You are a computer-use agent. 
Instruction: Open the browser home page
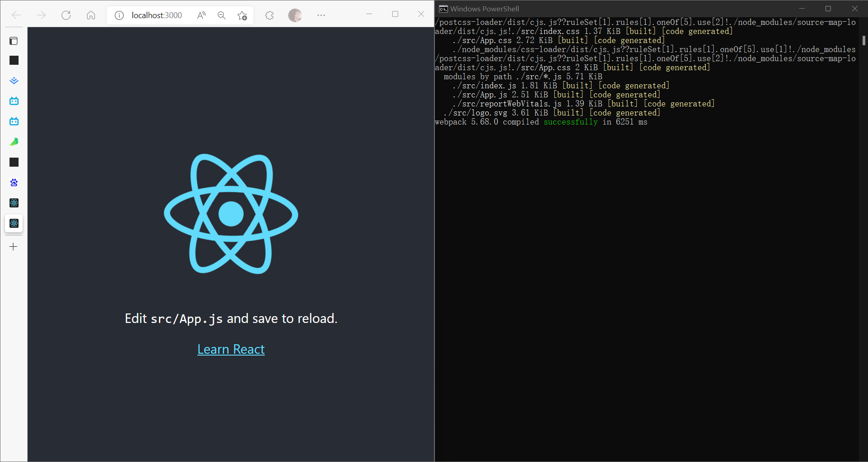(91, 15)
